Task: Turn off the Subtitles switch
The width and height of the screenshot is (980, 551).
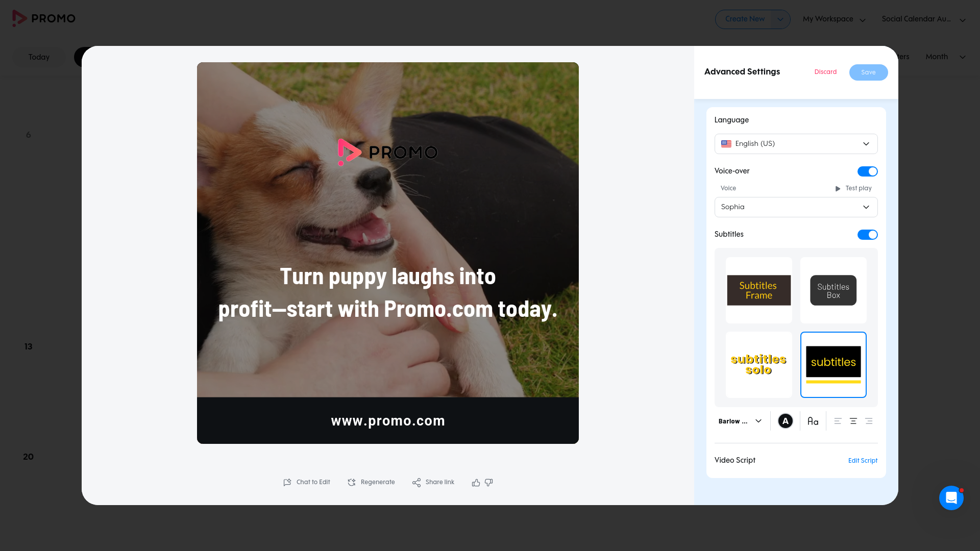Action: [x=867, y=235]
